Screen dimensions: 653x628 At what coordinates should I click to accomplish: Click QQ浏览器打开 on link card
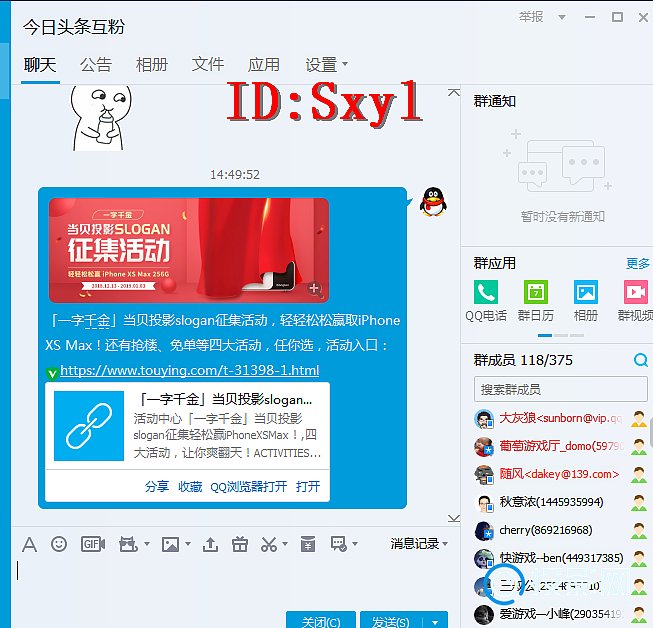(249, 486)
